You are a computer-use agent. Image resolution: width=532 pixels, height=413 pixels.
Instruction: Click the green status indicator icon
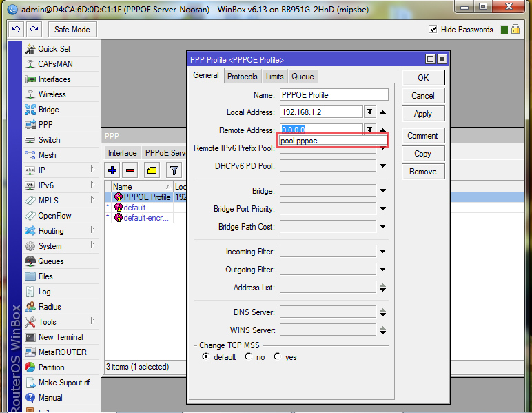(504, 30)
